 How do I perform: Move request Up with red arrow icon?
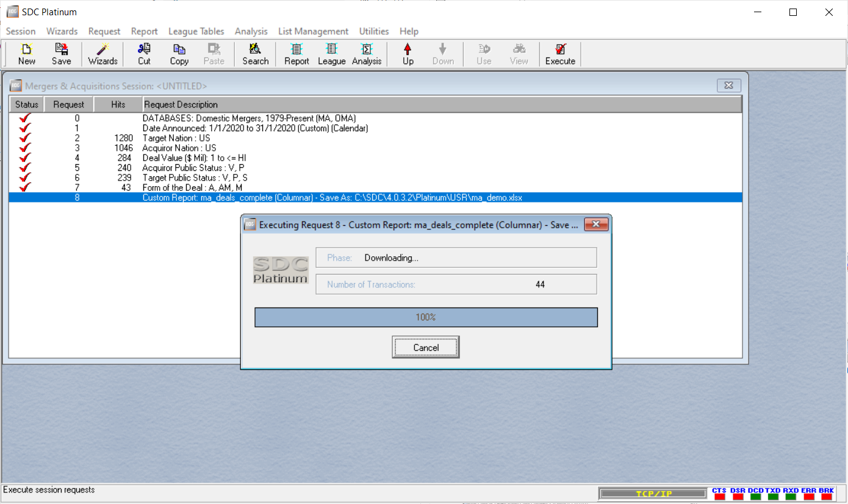(x=408, y=54)
